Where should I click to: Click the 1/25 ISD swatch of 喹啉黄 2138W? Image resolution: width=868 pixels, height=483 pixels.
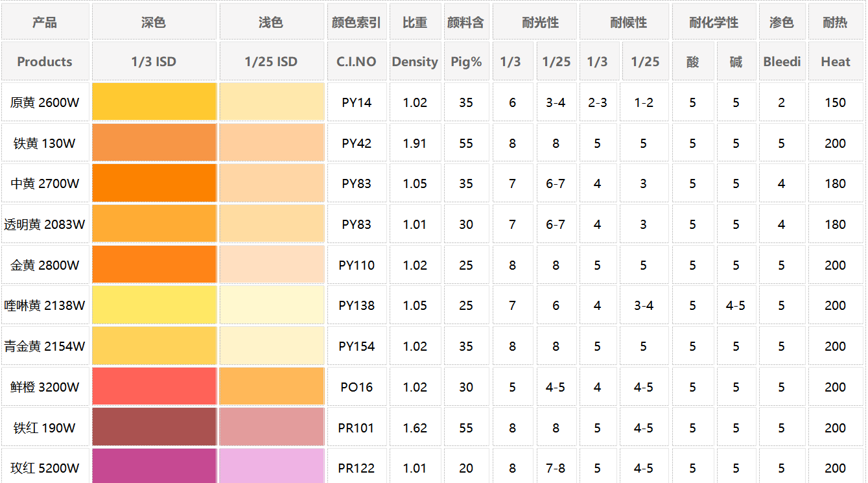(272, 305)
